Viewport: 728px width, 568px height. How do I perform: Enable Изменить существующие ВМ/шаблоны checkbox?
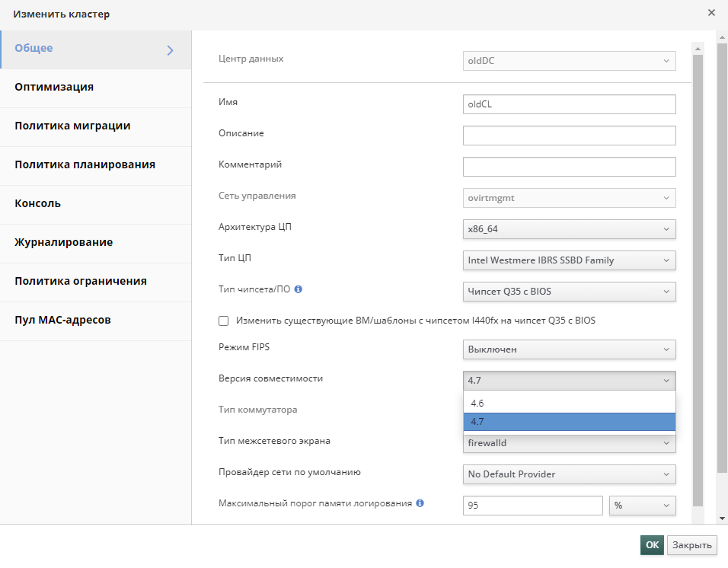point(223,321)
